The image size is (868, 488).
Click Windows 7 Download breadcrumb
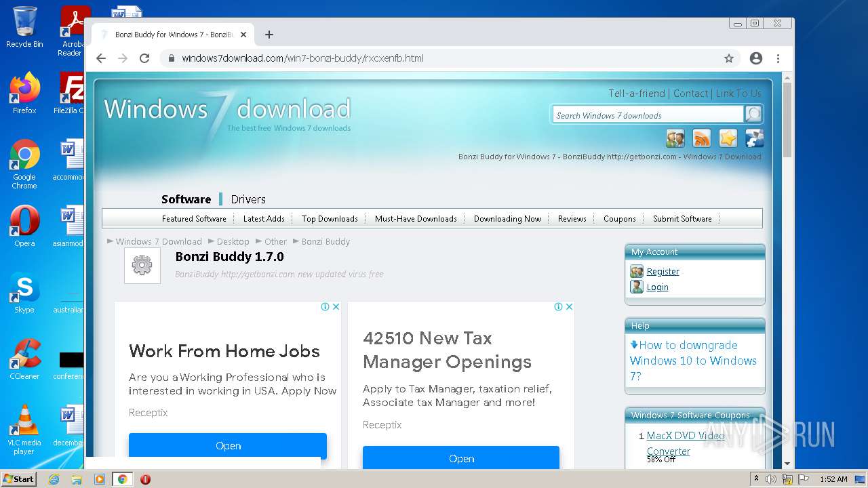(159, 241)
